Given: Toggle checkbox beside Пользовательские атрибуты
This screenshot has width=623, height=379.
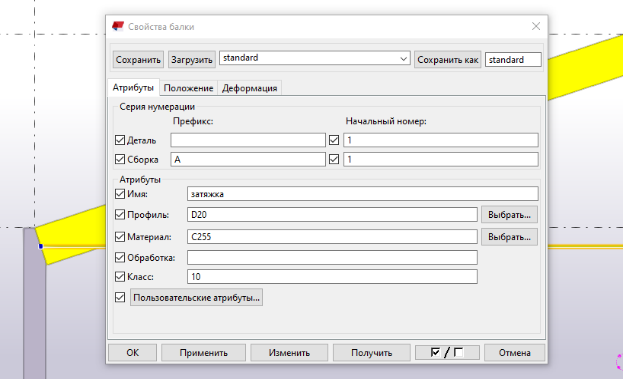Looking at the screenshot, I should [x=120, y=297].
